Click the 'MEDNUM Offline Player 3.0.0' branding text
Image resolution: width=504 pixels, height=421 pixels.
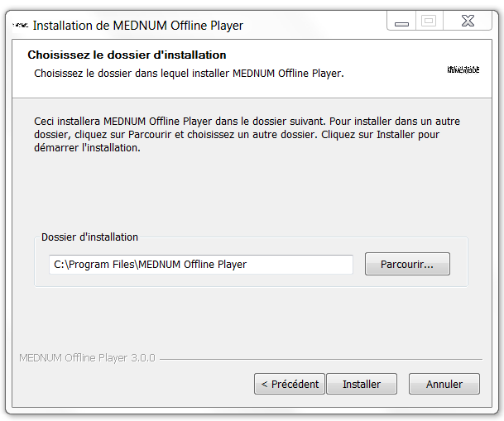(x=87, y=359)
